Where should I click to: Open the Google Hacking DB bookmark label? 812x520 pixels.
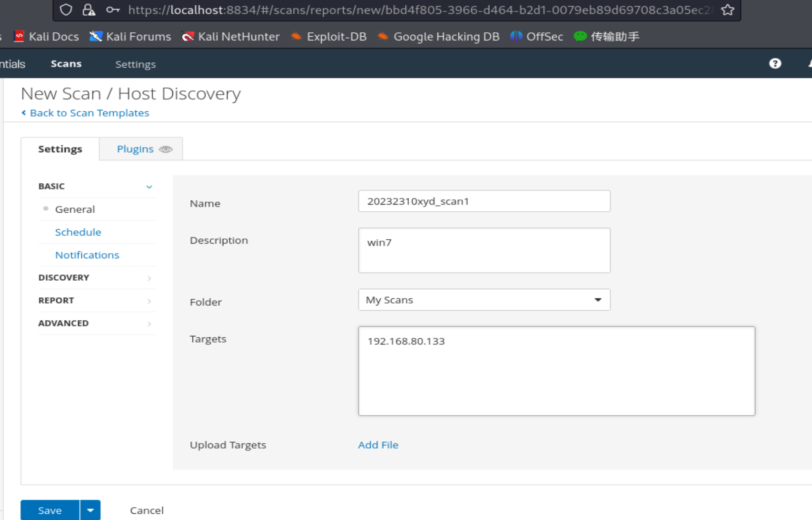click(446, 37)
